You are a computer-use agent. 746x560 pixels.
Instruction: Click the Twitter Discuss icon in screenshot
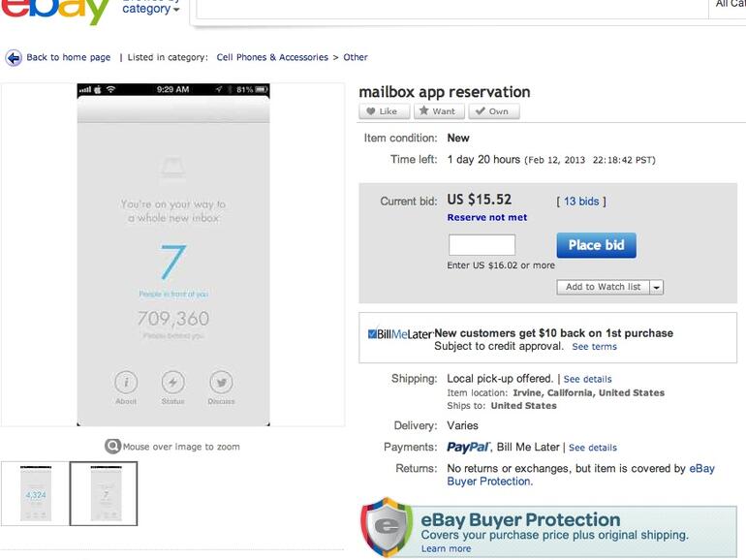221,382
